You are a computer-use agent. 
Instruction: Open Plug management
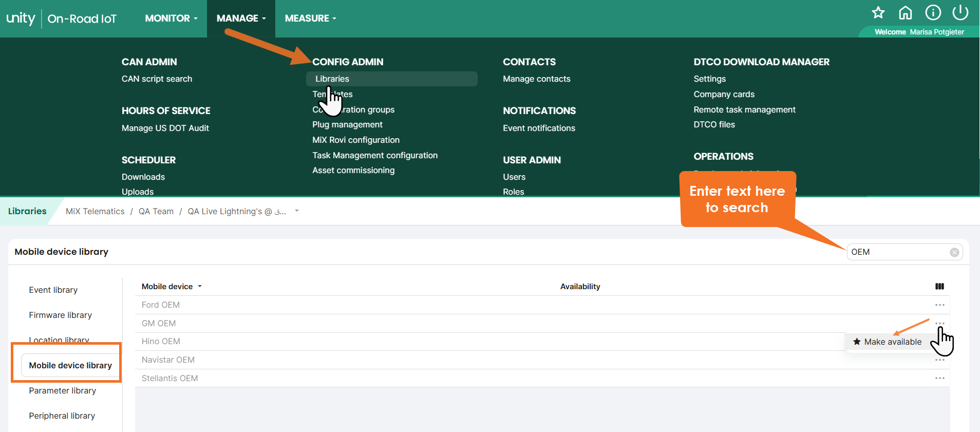click(x=347, y=124)
